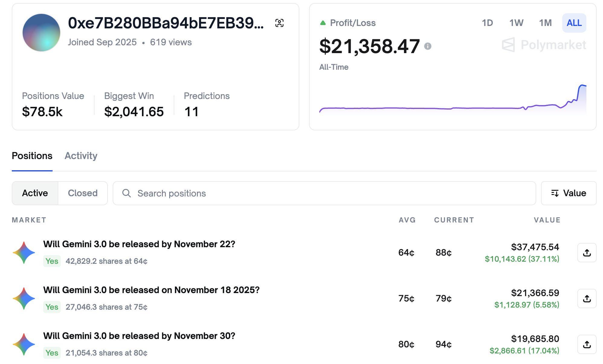Viewport: 603px width, 364px height.
Task: Select the ALL timeframe
Action: pos(574,23)
